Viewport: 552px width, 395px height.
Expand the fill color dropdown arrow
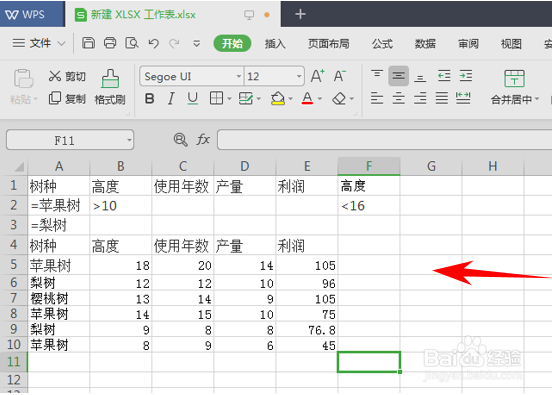291,99
